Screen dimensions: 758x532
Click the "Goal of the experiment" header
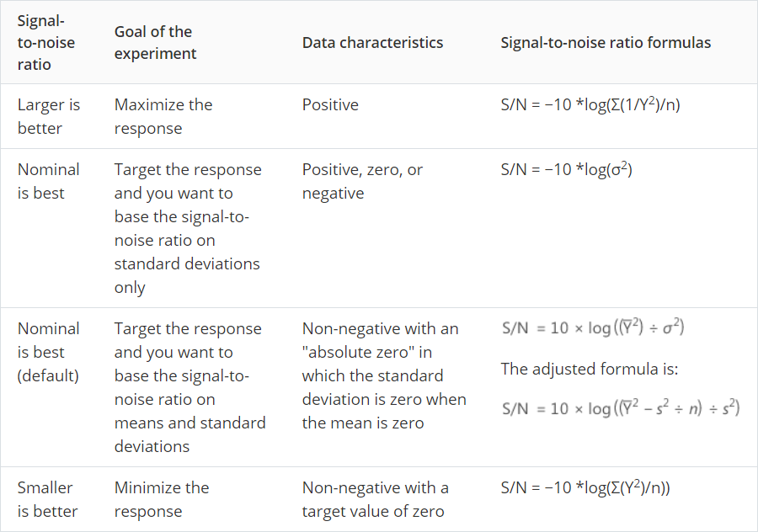click(x=155, y=42)
